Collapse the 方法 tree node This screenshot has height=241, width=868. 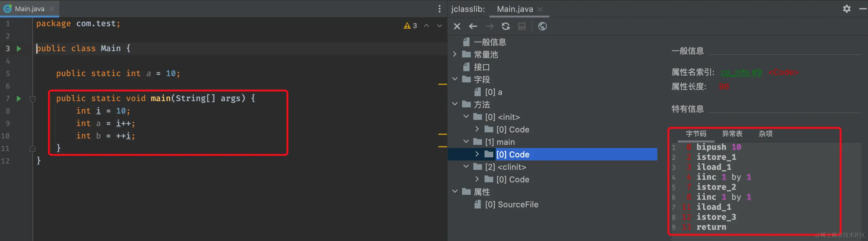pyautogui.click(x=455, y=104)
